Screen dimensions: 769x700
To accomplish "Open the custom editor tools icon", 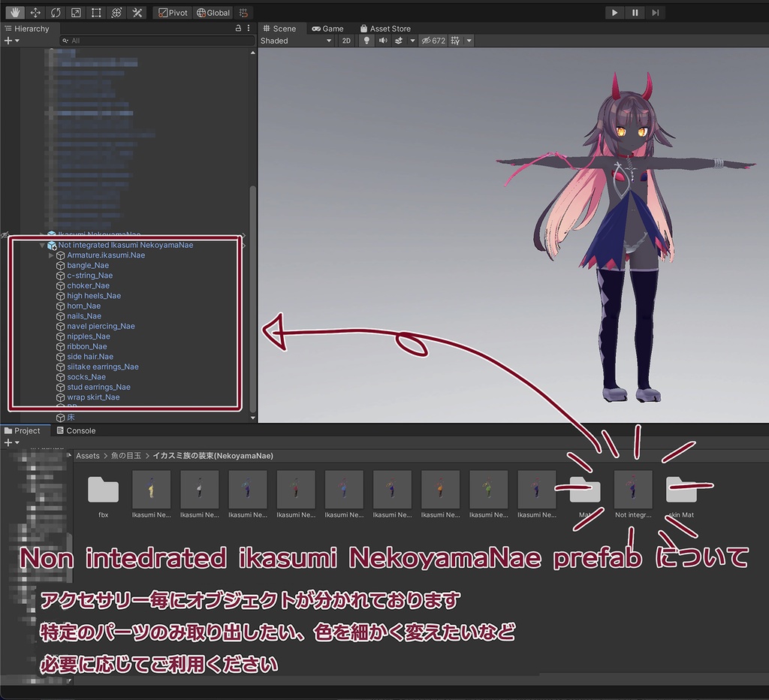I will pyautogui.click(x=137, y=12).
